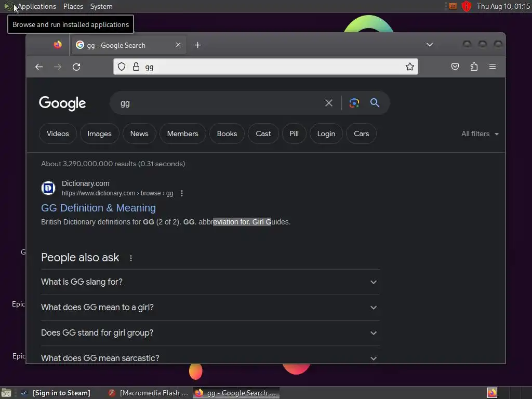Click the red shield tray icon
The height and width of the screenshot is (399, 532).
click(467, 6)
